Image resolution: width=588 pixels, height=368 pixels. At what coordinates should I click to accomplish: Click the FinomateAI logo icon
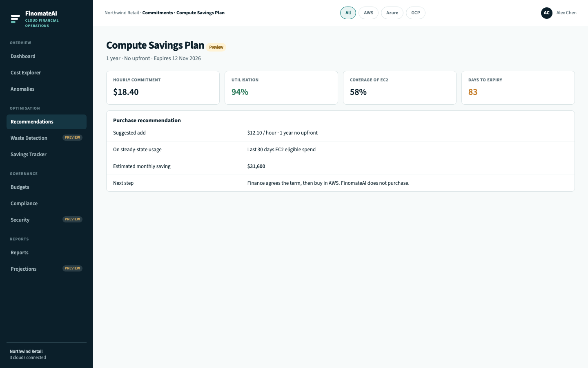[15, 19]
